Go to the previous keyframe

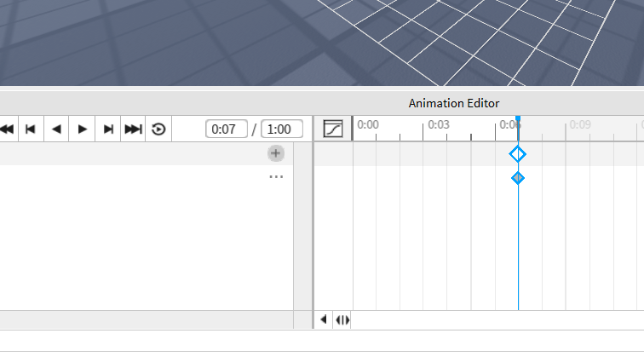click(x=31, y=129)
